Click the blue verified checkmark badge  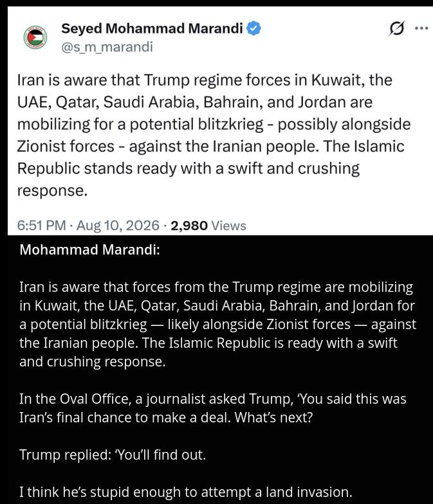point(253,28)
